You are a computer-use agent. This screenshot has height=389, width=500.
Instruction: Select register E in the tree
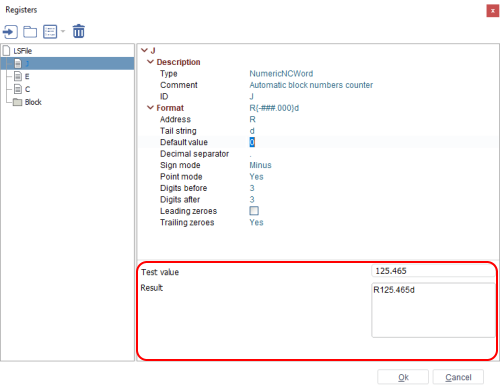[x=27, y=77]
